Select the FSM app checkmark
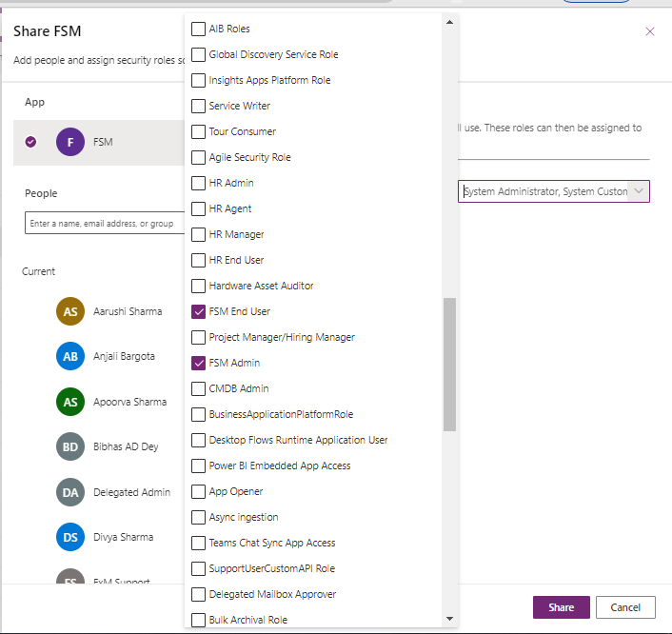This screenshot has width=672, height=634. (30, 142)
